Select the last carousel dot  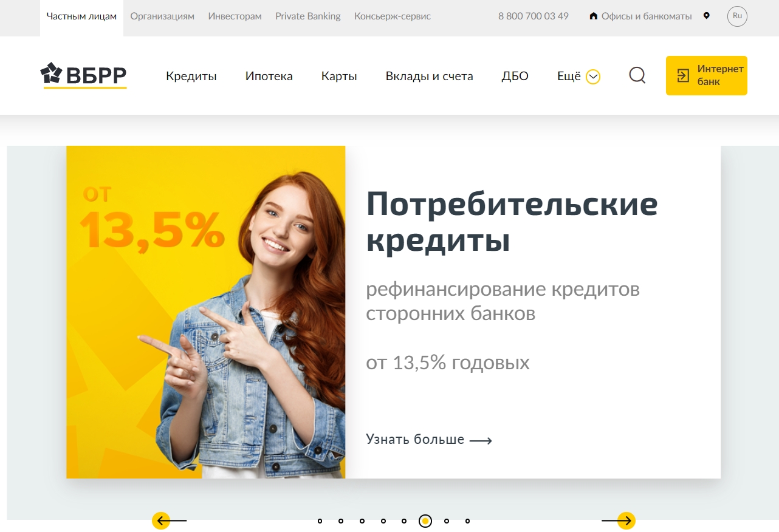pos(467,521)
